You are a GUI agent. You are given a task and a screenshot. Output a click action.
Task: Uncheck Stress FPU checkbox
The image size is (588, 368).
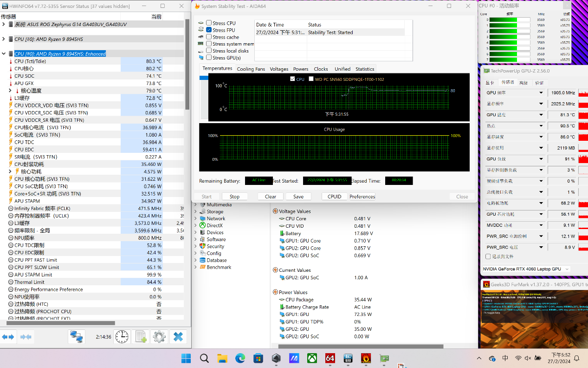coord(209,30)
